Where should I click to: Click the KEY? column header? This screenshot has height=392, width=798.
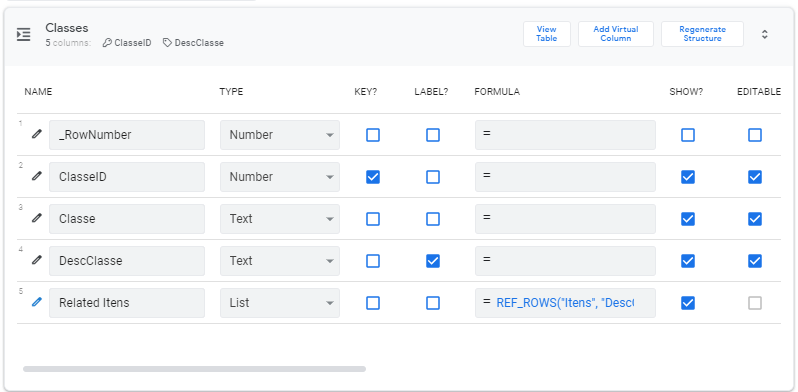pos(365,92)
